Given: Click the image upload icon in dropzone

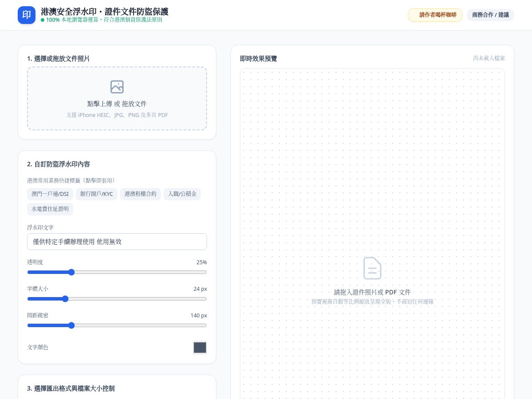Looking at the screenshot, I should [x=117, y=87].
